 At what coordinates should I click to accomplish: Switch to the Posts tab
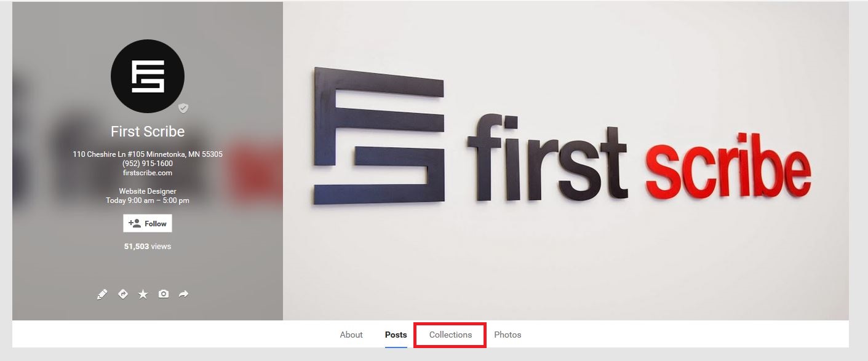(x=396, y=335)
